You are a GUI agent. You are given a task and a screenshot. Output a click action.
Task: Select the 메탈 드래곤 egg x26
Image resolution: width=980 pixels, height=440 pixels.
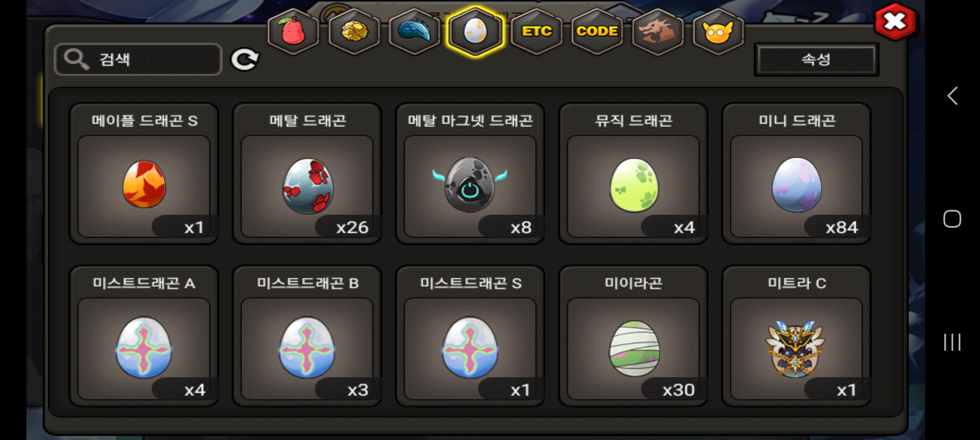(x=307, y=174)
